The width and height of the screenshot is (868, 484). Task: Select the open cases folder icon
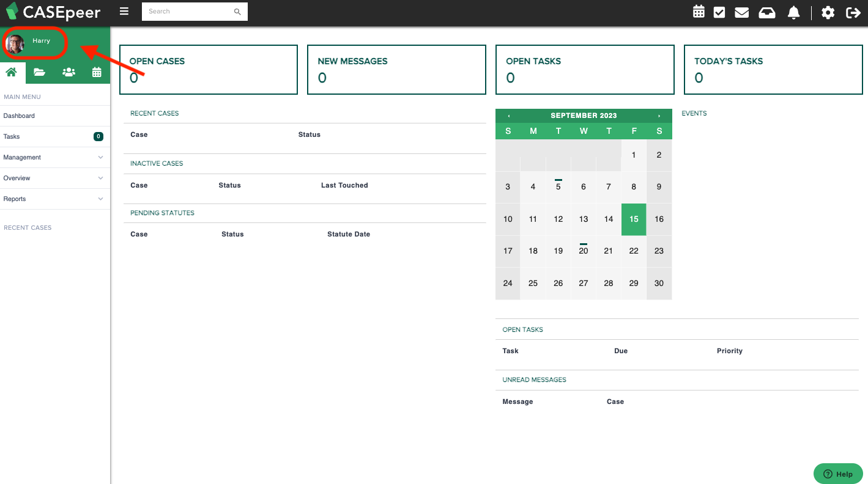coord(39,71)
